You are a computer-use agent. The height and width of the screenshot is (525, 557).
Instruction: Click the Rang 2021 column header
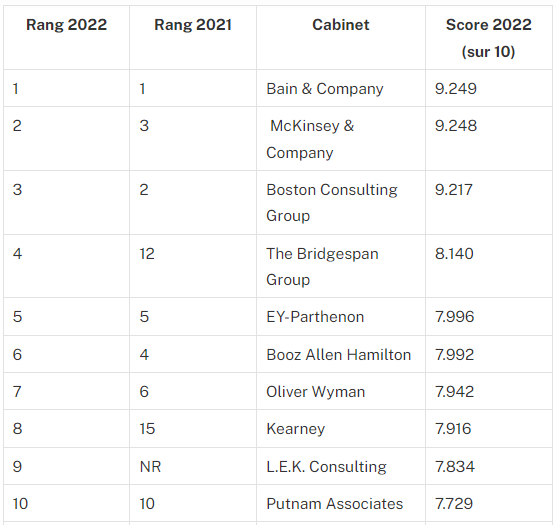(x=193, y=37)
